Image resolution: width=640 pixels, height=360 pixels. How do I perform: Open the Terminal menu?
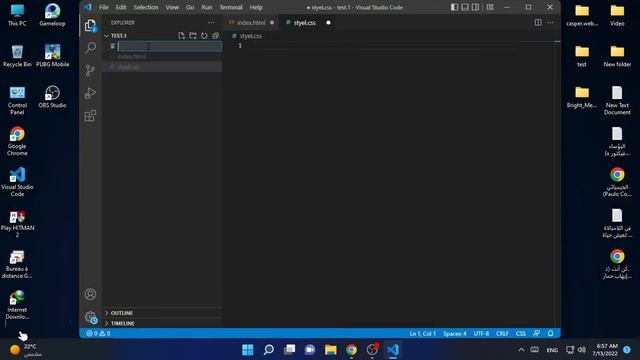(x=231, y=7)
